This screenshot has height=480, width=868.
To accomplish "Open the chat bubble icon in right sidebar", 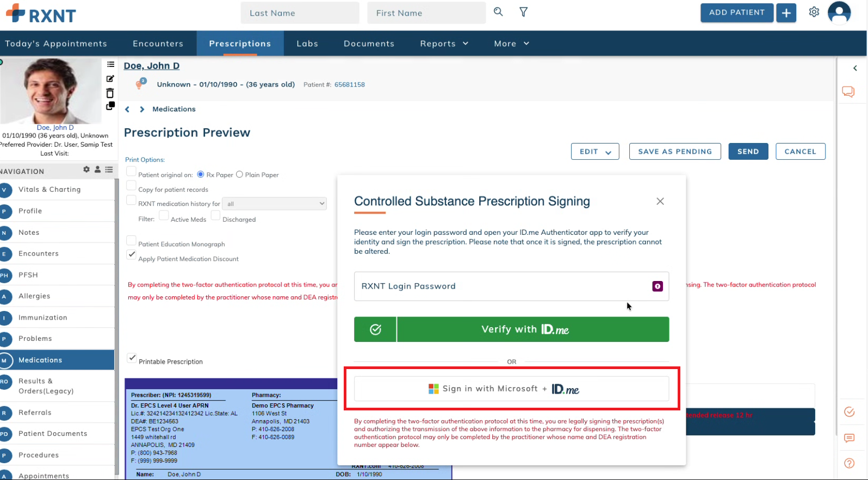I will coord(848,91).
